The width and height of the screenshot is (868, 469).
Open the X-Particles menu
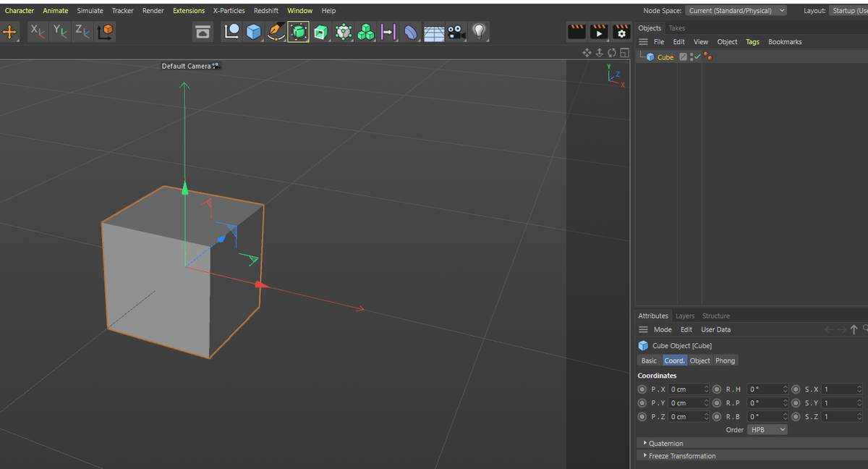pyautogui.click(x=229, y=11)
